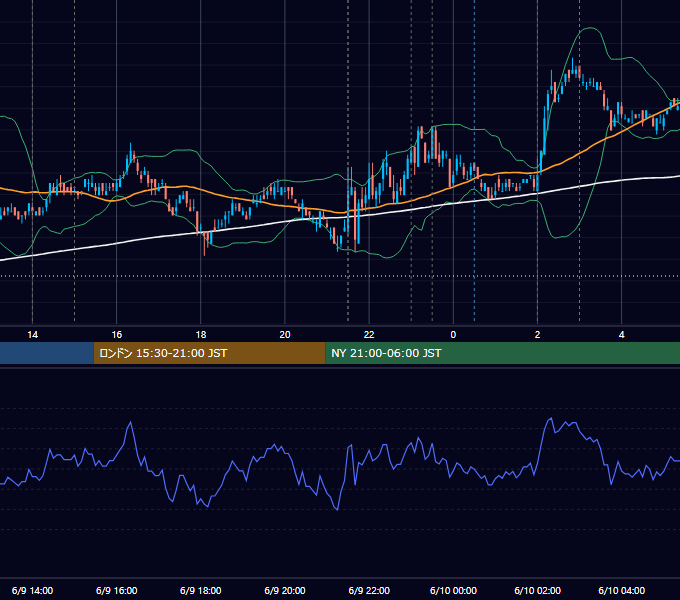
Task: Click the hour label 22 on price chart axis
Action: 369,335
